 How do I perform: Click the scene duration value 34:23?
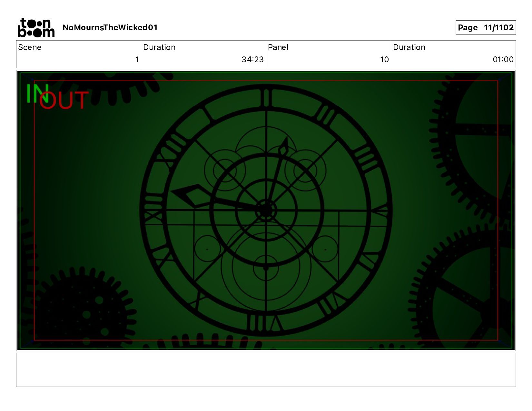[x=252, y=59]
